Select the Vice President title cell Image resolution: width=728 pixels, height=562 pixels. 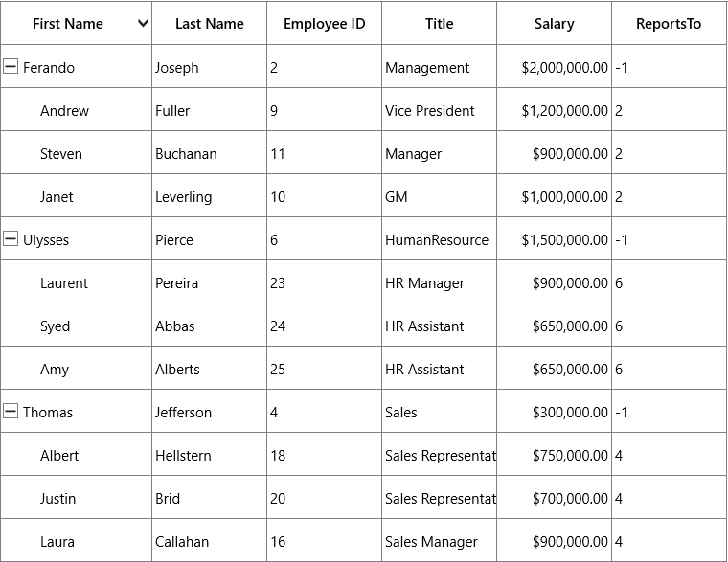click(x=440, y=110)
